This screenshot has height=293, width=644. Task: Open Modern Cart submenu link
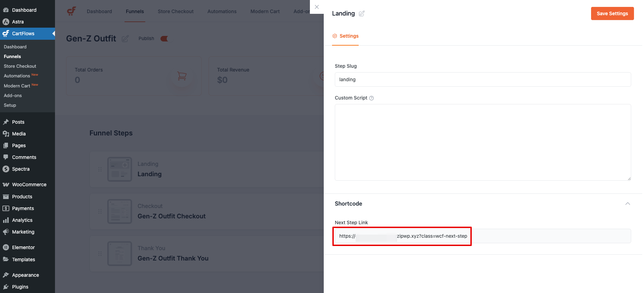pos(17,86)
